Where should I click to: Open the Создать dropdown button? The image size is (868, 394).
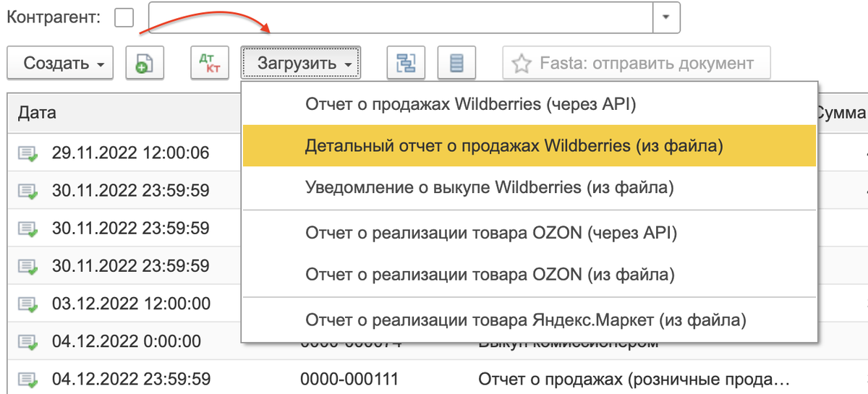pos(60,63)
